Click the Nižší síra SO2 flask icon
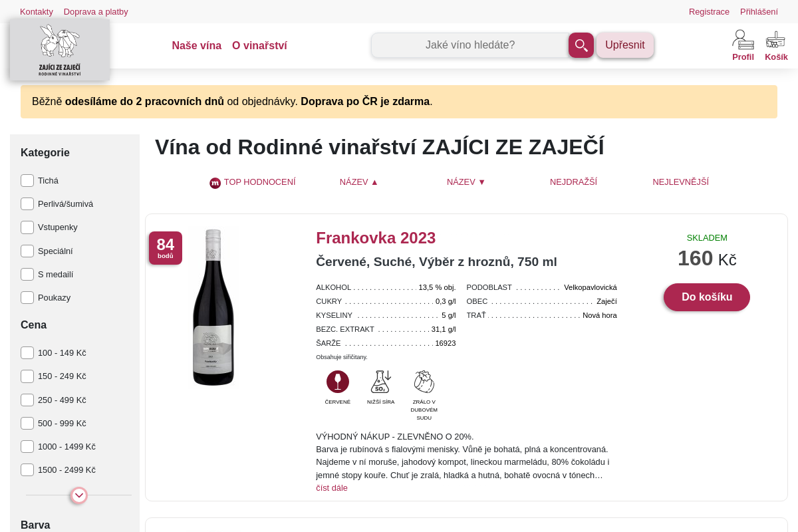 pyautogui.click(x=380, y=382)
